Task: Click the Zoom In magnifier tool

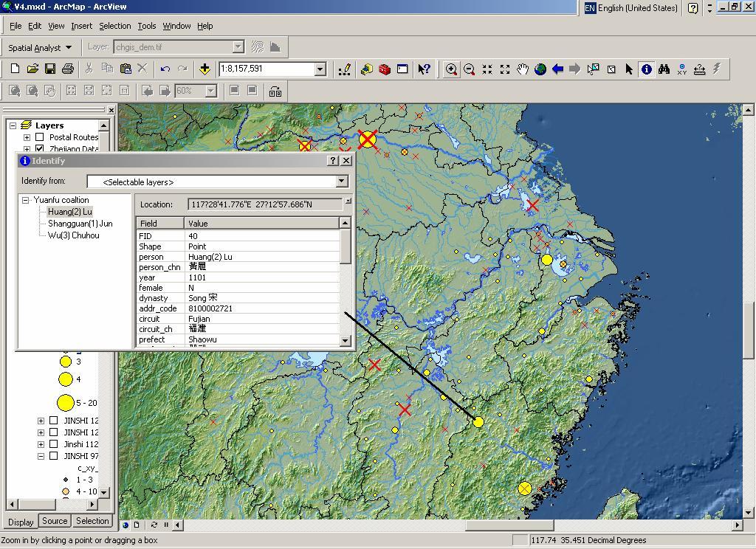Action: pyautogui.click(x=451, y=69)
